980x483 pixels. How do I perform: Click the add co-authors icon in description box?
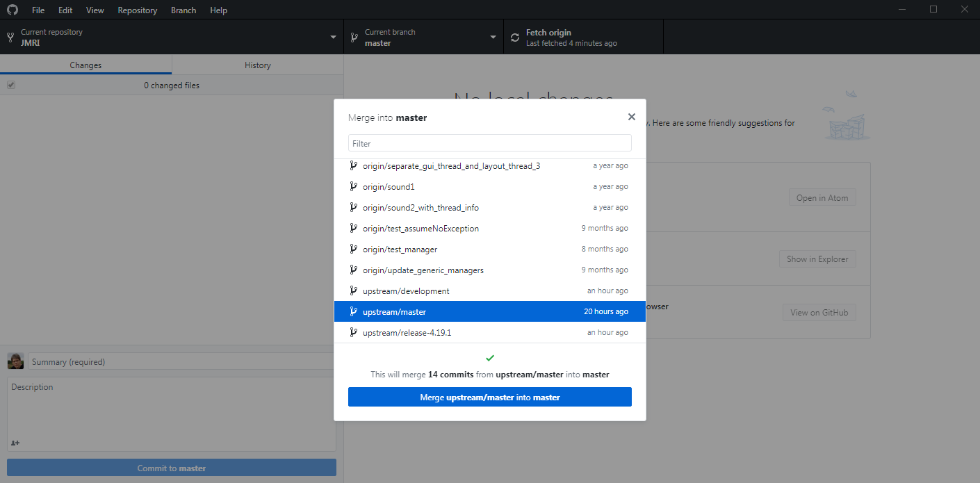click(15, 443)
